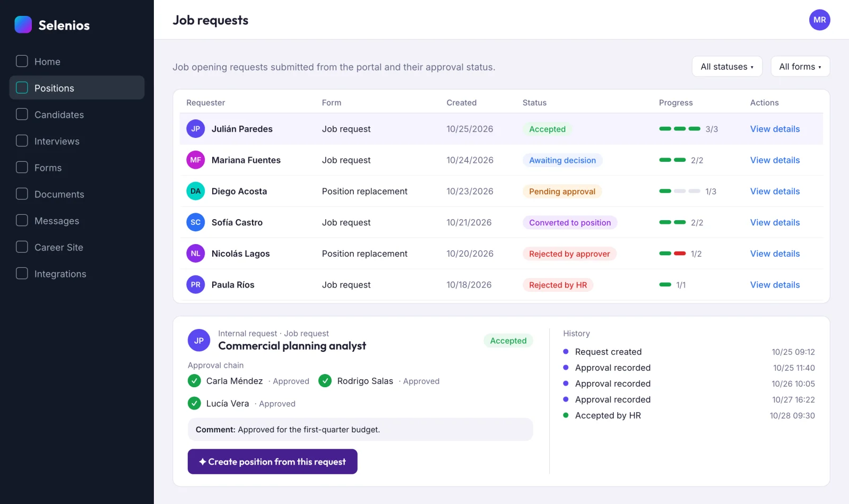The image size is (849, 504).
Task: Open the All forms filter dropdown
Action: tap(800, 66)
